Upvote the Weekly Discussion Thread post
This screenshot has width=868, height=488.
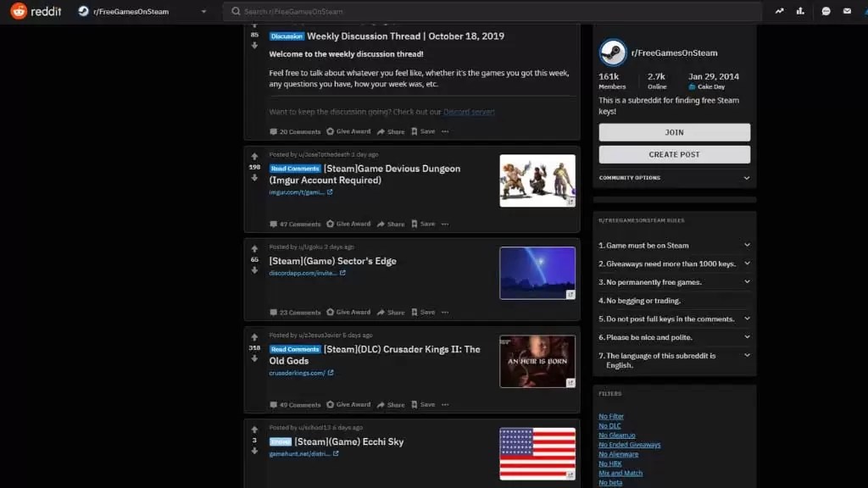click(254, 25)
